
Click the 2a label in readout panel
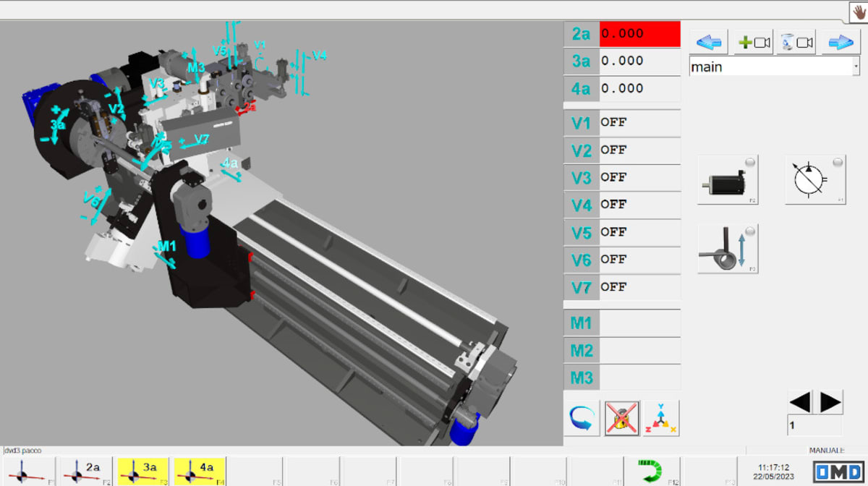[x=581, y=33]
